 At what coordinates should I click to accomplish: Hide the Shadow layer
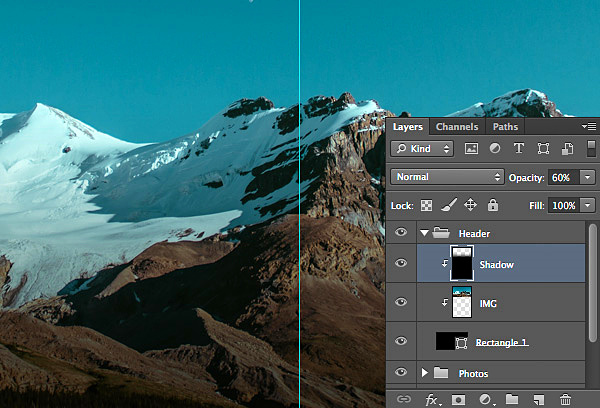pyautogui.click(x=401, y=264)
